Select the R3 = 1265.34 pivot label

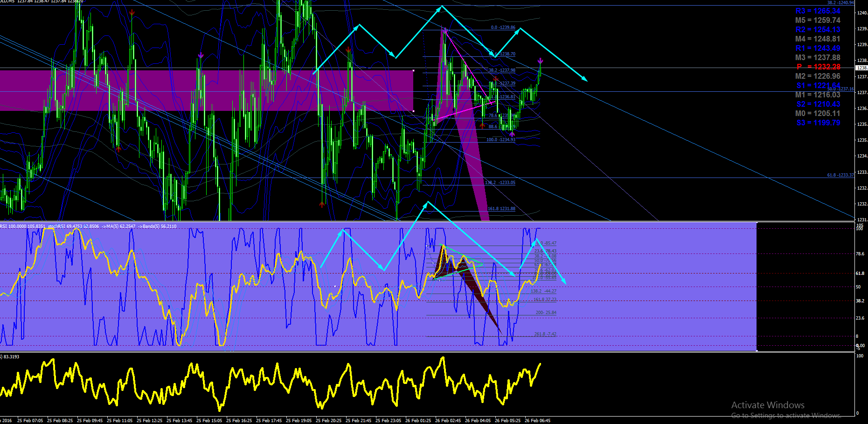[x=818, y=11]
